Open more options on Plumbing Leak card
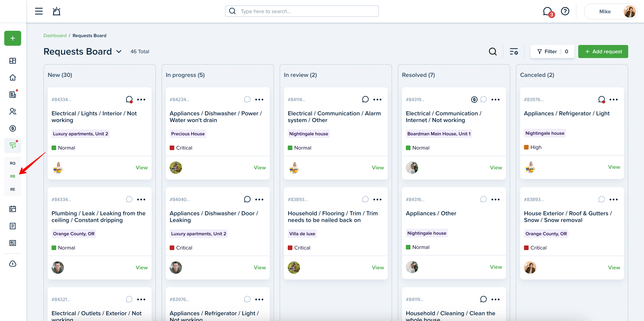644x321 pixels. click(141, 199)
